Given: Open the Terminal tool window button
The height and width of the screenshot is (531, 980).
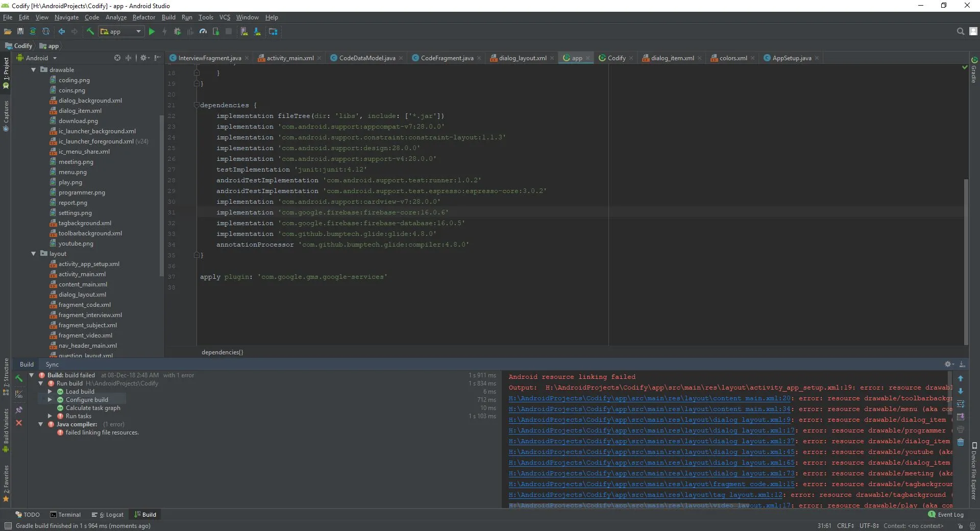Looking at the screenshot, I should coord(66,515).
